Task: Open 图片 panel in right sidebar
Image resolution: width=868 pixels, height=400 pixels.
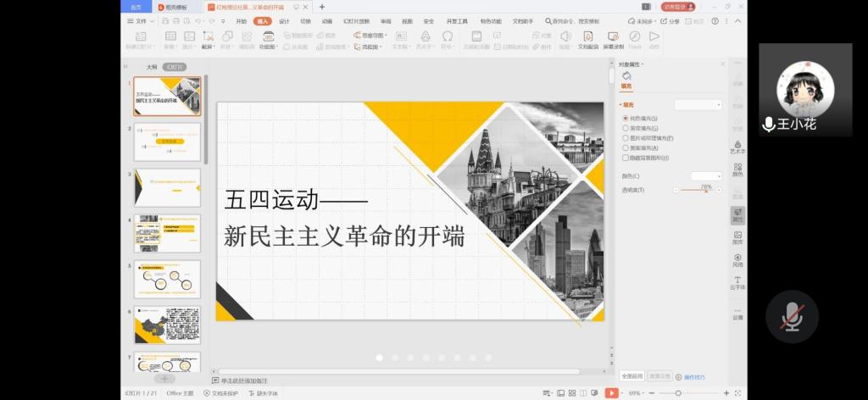Action: click(737, 237)
